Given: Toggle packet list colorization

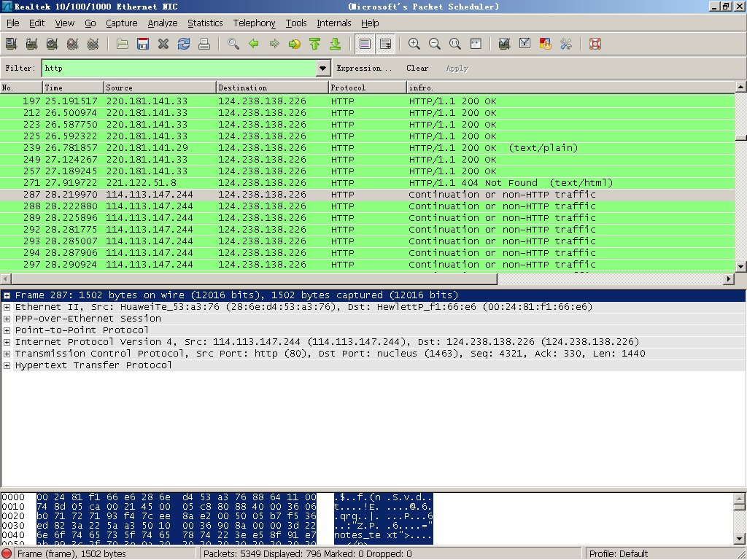Looking at the screenshot, I should coord(365,44).
